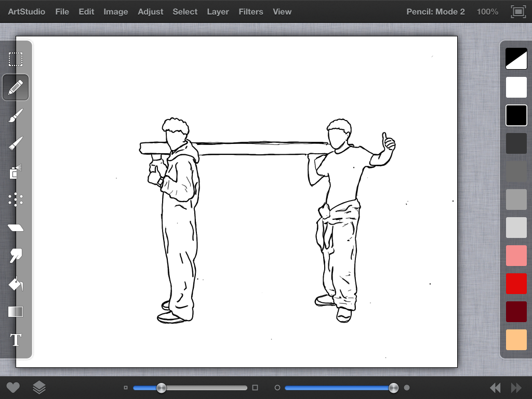Select the Eraser tool
The width and height of the screenshot is (532, 399).
(16, 228)
